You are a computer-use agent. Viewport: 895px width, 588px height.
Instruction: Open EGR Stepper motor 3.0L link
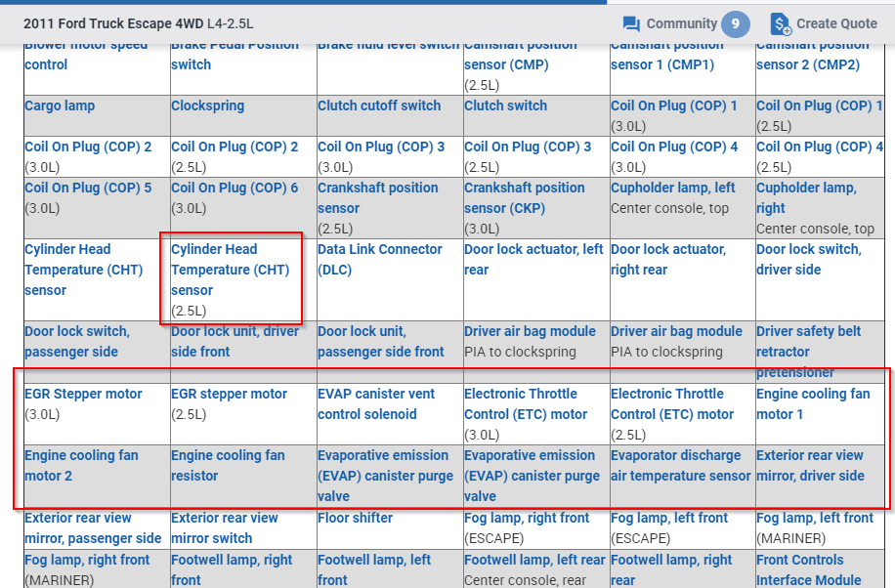83,394
